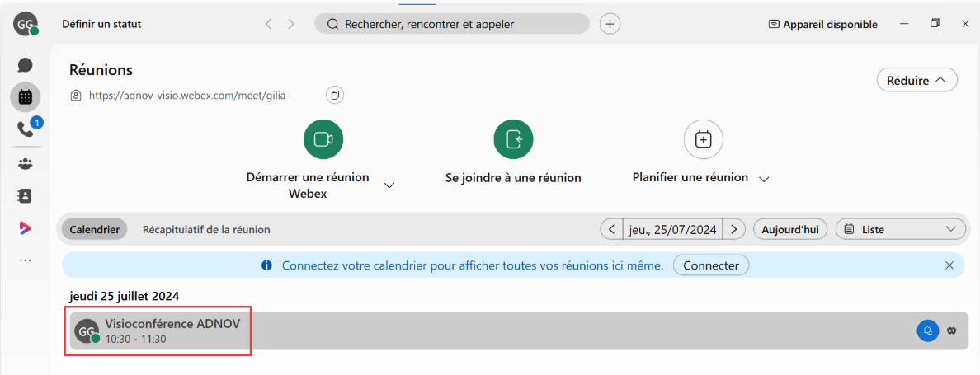
Task: Click the blue info icon in banner
Action: 267,265
